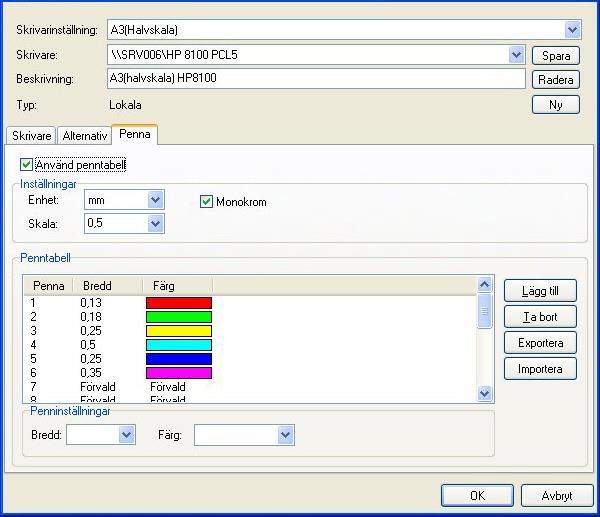Screen dimensions: 600x517
Task: Click the Beskrivning text field
Action: [x=316, y=79]
